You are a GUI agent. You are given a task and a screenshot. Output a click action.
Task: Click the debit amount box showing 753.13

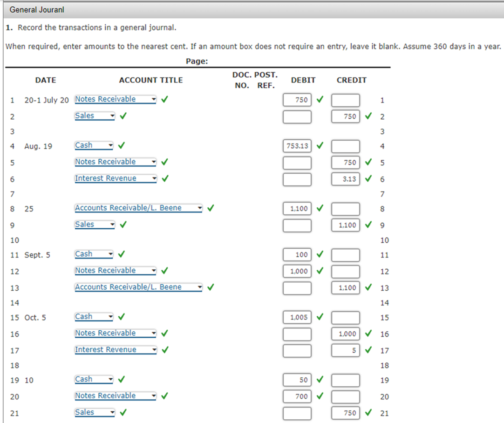tap(297, 146)
